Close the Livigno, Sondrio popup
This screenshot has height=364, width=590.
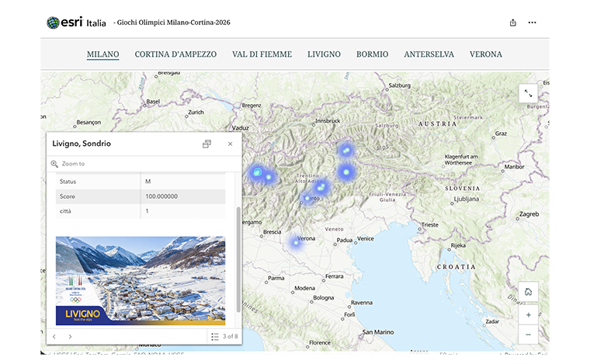[230, 144]
